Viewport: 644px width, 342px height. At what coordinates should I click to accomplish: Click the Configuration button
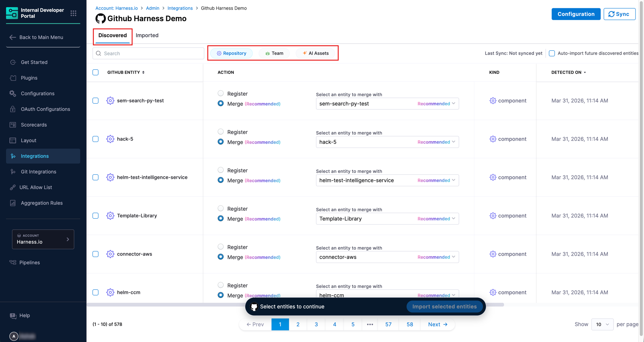575,14
